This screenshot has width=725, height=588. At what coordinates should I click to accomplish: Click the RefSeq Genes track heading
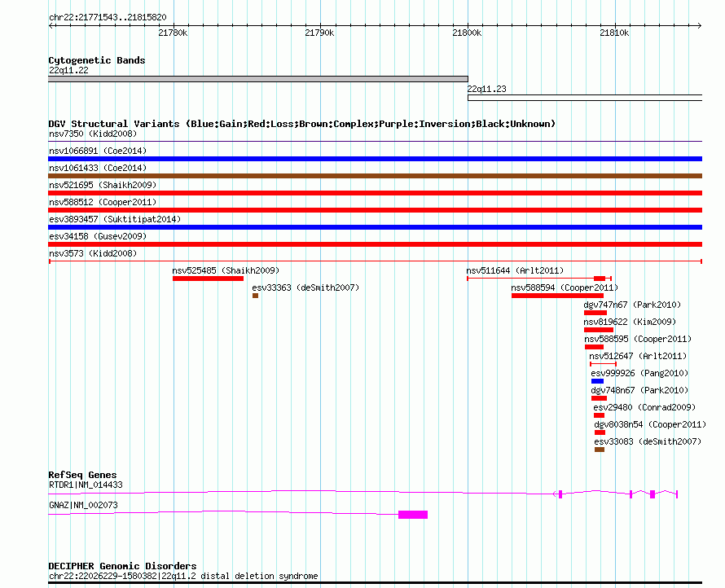(82, 476)
